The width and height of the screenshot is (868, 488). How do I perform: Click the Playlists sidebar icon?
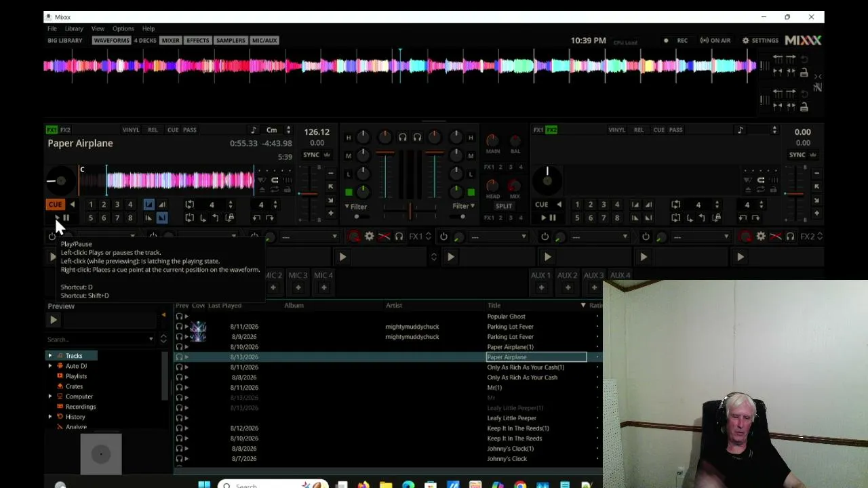(x=60, y=376)
